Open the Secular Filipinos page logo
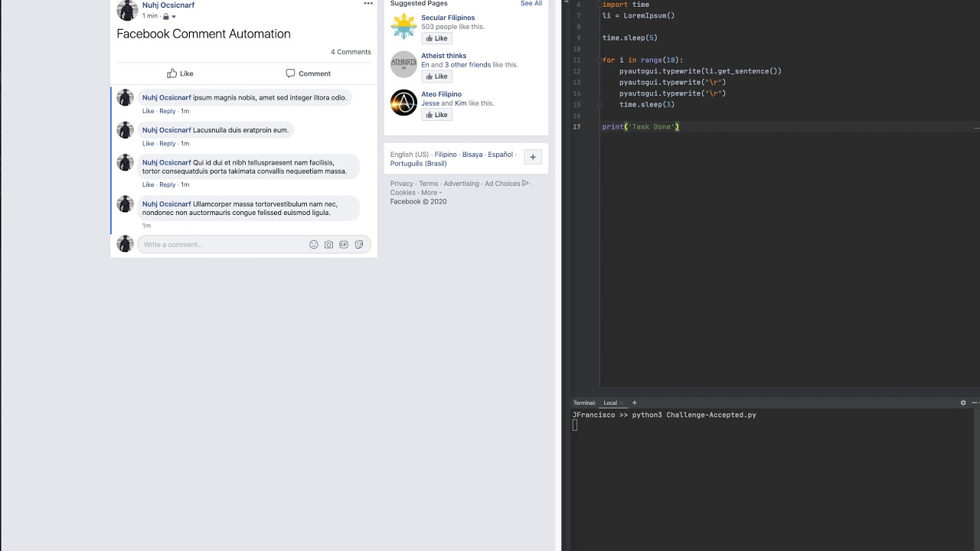 pyautogui.click(x=403, y=26)
